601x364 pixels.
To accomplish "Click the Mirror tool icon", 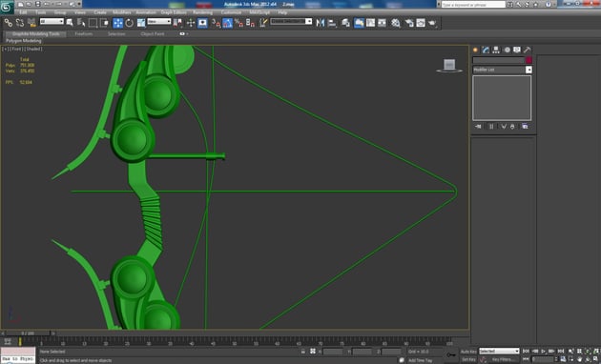I will [x=320, y=23].
